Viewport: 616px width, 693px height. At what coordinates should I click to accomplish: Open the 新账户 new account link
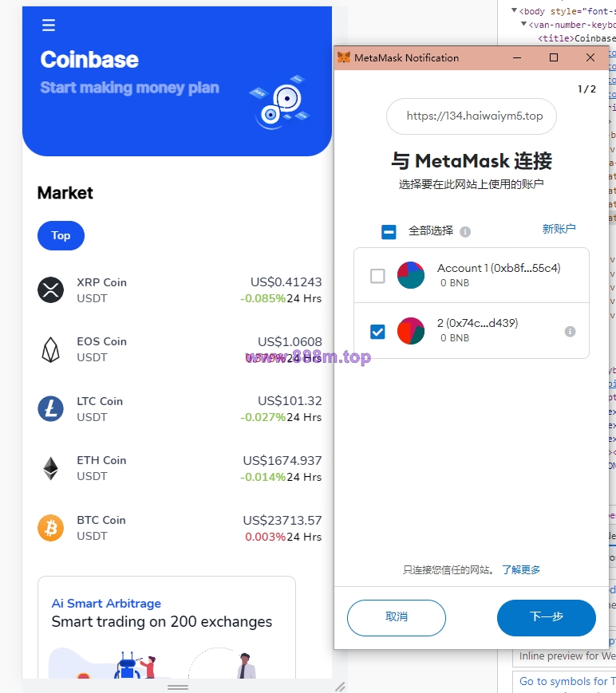coord(559,229)
